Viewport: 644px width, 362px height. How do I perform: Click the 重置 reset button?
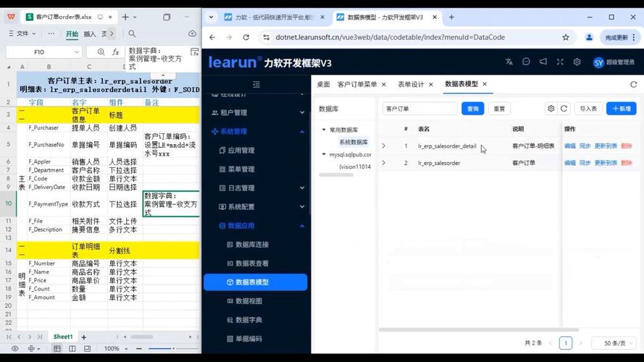pyautogui.click(x=499, y=109)
